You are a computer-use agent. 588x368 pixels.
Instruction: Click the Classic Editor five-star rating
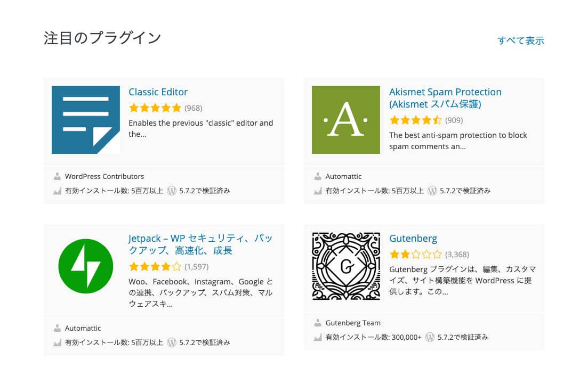[x=155, y=108]
